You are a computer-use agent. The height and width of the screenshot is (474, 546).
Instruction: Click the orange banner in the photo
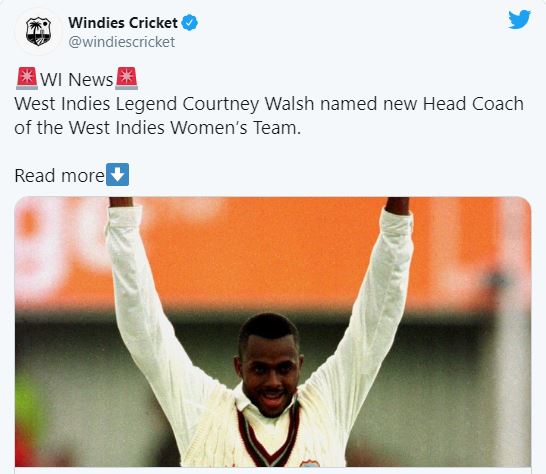[273, 251]
